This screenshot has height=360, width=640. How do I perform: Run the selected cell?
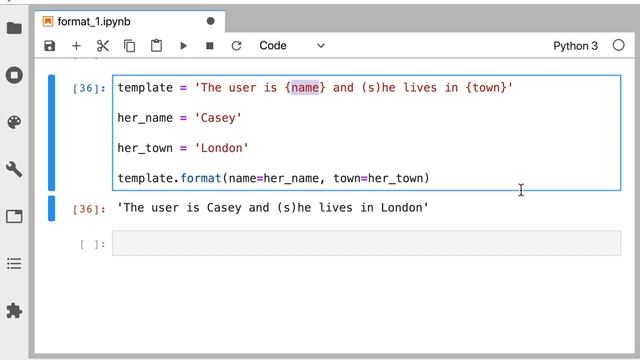pos(183,46)
